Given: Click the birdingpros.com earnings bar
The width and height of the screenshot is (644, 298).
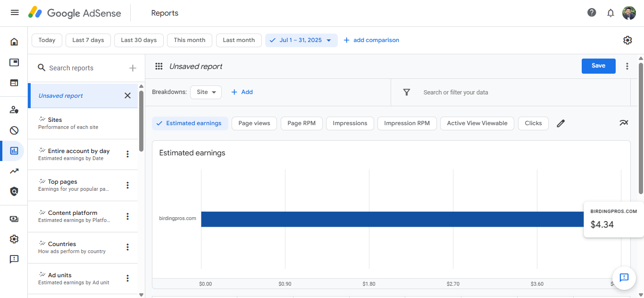Looking at the screenshot, I should tap(392, 219).
